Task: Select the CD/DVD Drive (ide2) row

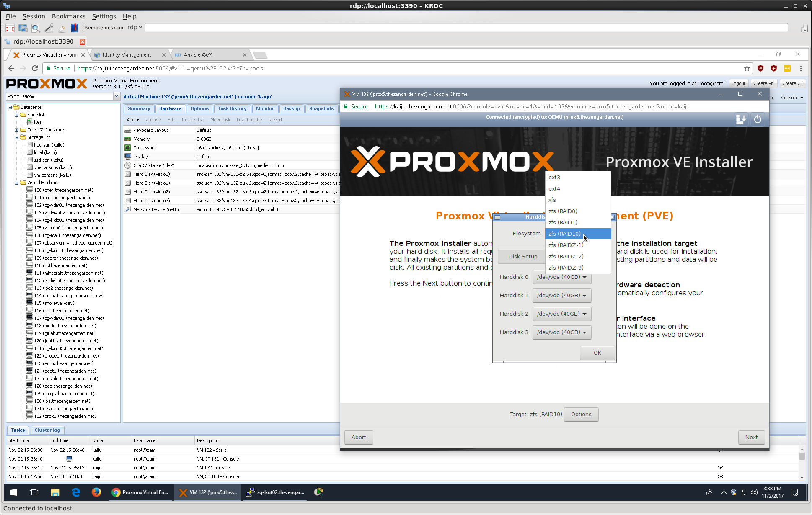Action: [232, 165]
